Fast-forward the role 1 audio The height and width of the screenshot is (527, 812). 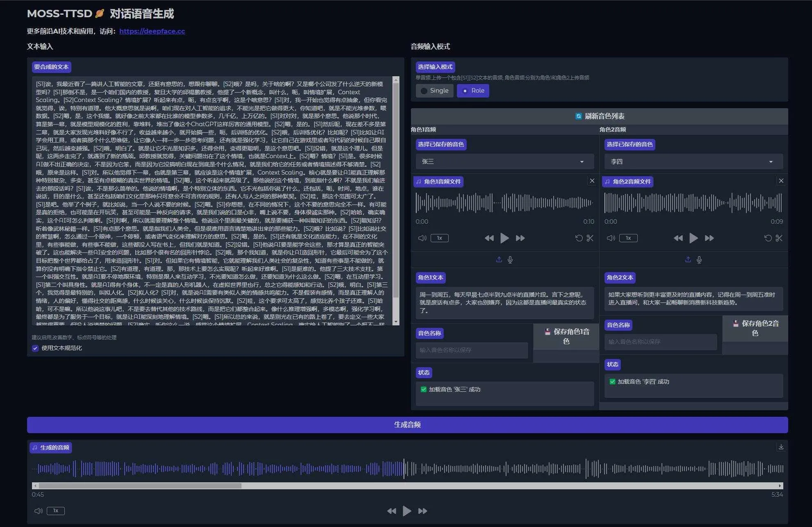(x=520, y=238)
